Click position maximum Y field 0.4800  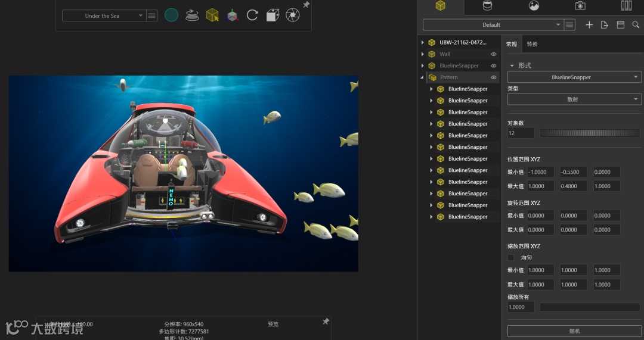(574, 186)
